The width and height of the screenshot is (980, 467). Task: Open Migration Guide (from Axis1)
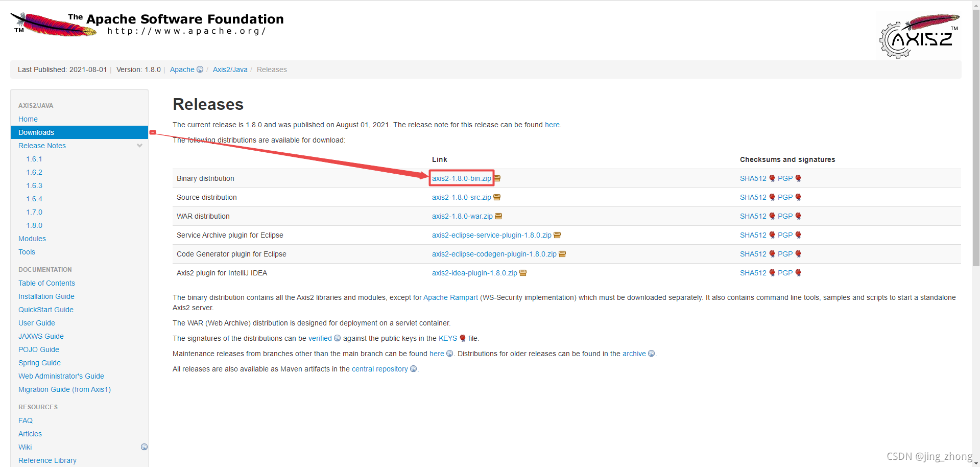tap(65, 389)
